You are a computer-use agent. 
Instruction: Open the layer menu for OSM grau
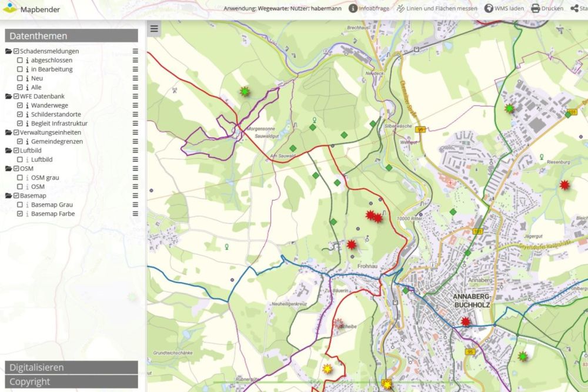(x=135, y=177)
